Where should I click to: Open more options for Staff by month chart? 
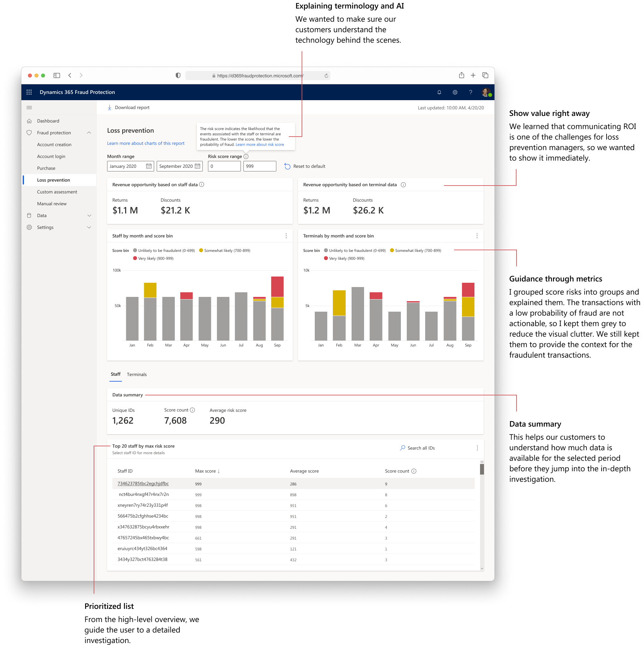tap(286, 236)
